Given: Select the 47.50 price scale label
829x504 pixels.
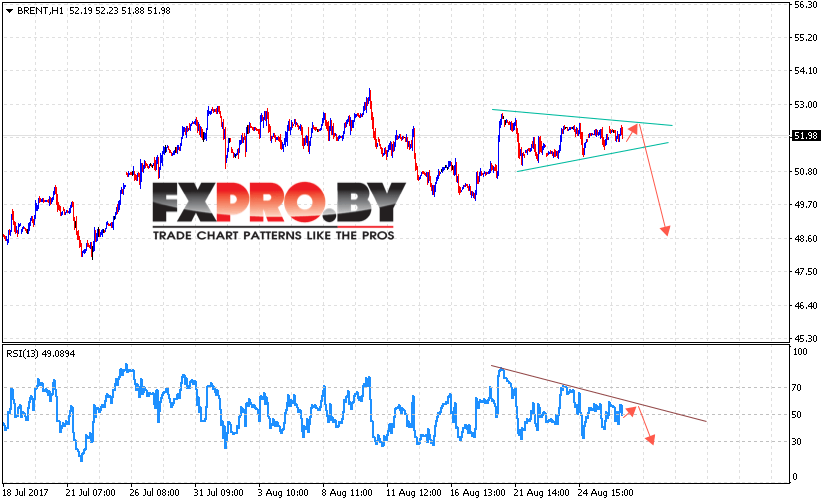Looking at the screenshot, I should click(x=806, y=271).
